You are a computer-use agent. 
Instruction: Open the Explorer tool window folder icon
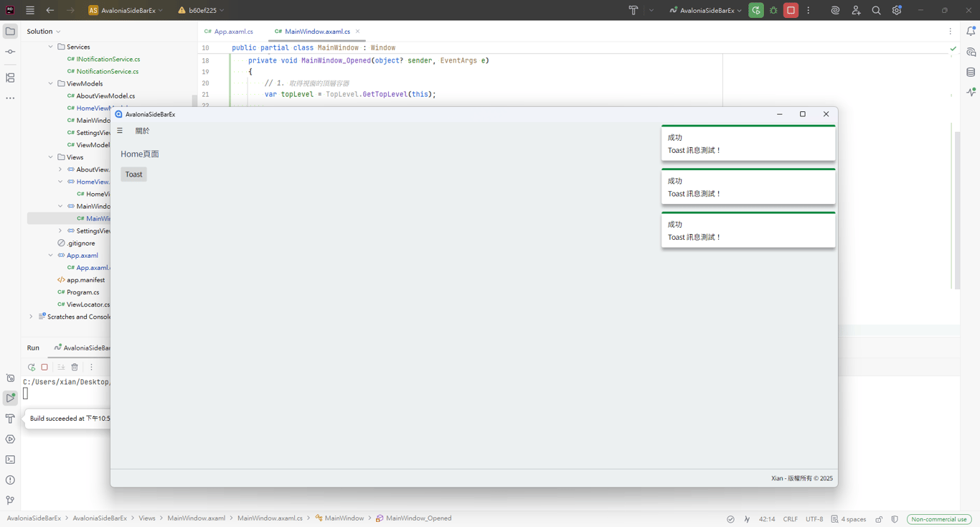[10, 32]
